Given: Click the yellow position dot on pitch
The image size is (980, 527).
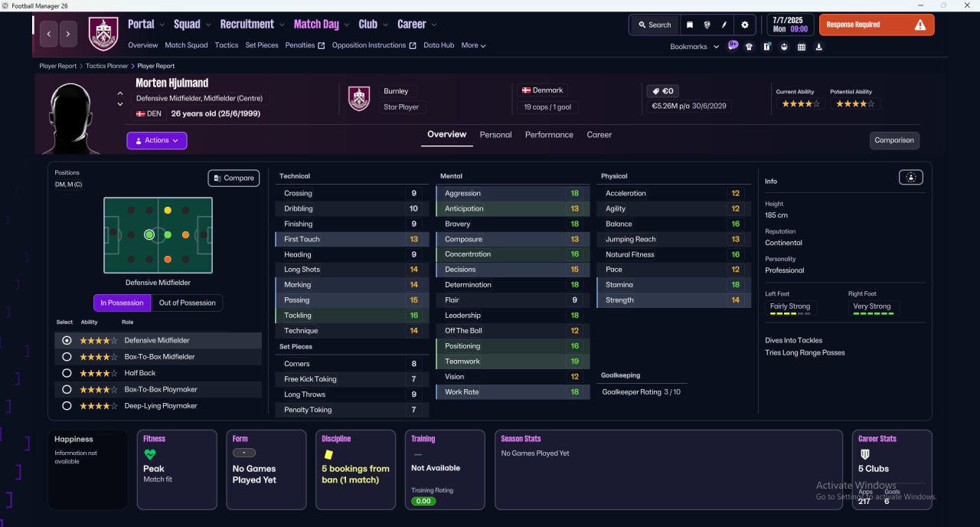Looking at the screenshot, I should 168,210.
